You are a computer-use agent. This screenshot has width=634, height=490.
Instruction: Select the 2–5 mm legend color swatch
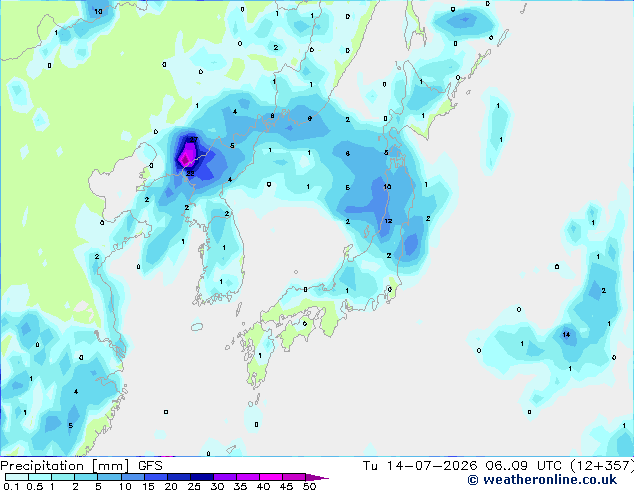(x=86, y=477)
